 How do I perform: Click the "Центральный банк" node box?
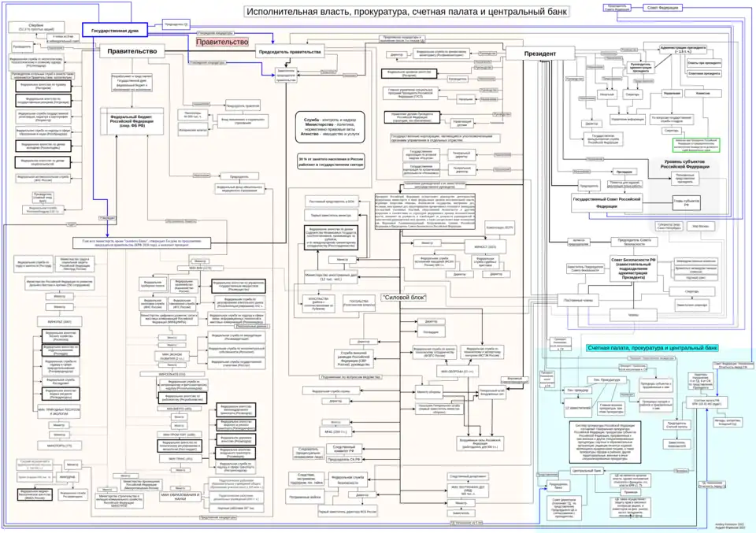(x=586, y=471)
